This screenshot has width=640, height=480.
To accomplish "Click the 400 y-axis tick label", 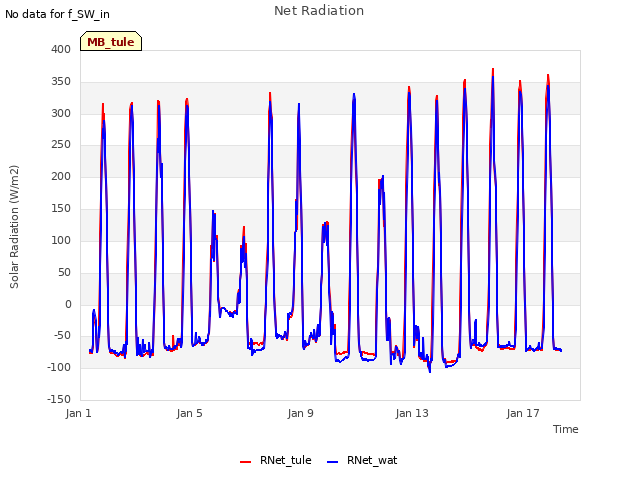I will (x=61, y=49).
